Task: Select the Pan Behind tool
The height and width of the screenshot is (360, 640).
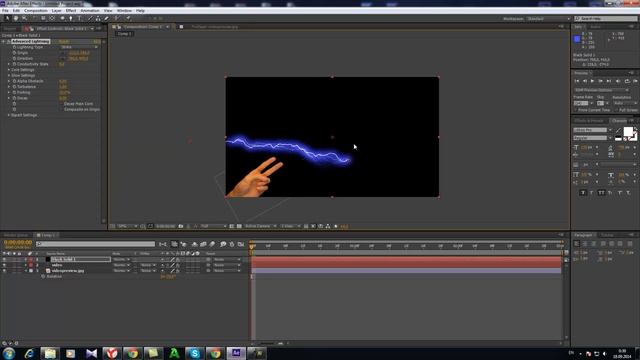Action: click(x=52, y=18)
